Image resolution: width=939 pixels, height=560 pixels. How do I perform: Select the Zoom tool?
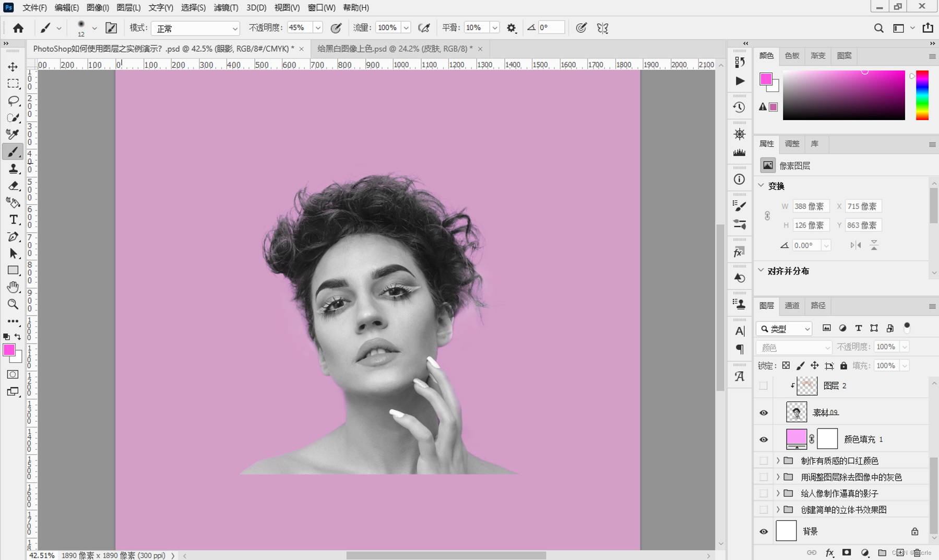[x=13, y=304]
